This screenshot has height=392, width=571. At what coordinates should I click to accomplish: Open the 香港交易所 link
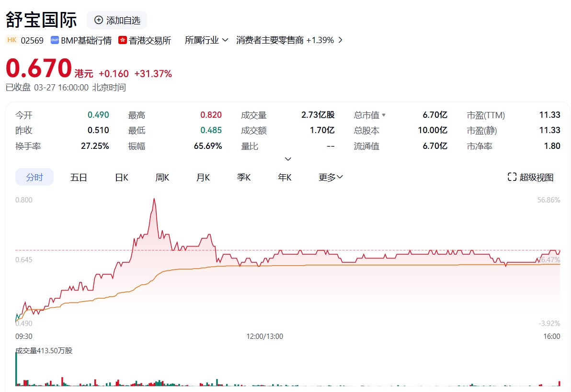point(149,40)
